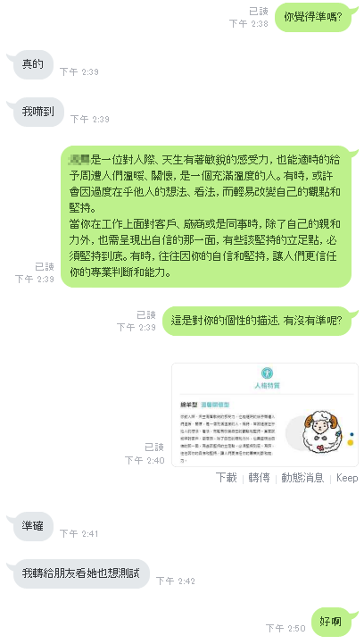Select the 真的 reply bubble
The image size is (364, 644).
pyautogui.click(x=33, y=64)
